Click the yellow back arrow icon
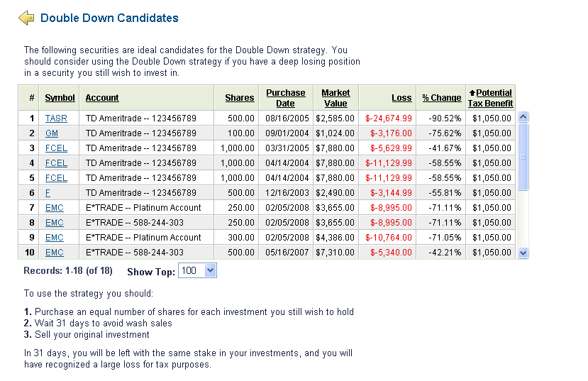The width and height of the screenshot is (588, 381). 26,18
